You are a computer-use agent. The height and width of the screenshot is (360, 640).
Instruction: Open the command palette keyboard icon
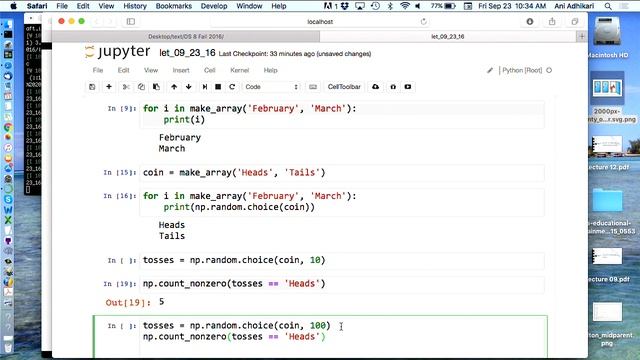point(313,87)
